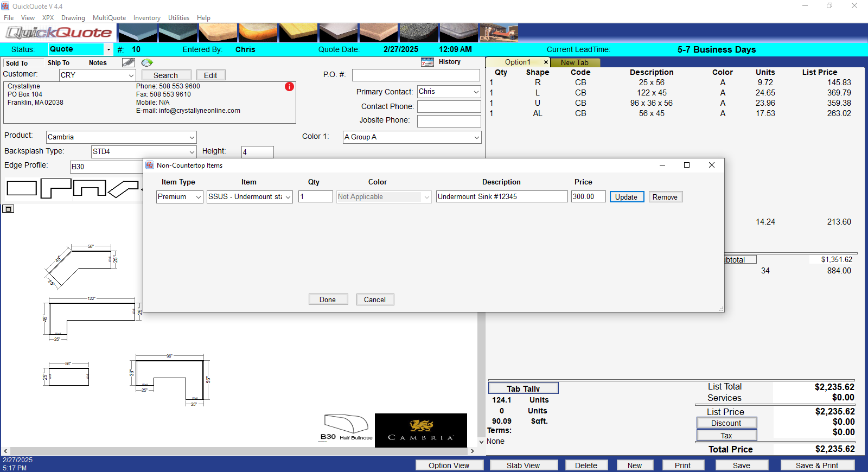Click the disabled Not Applicable color dropdown

tap(384, 197)
